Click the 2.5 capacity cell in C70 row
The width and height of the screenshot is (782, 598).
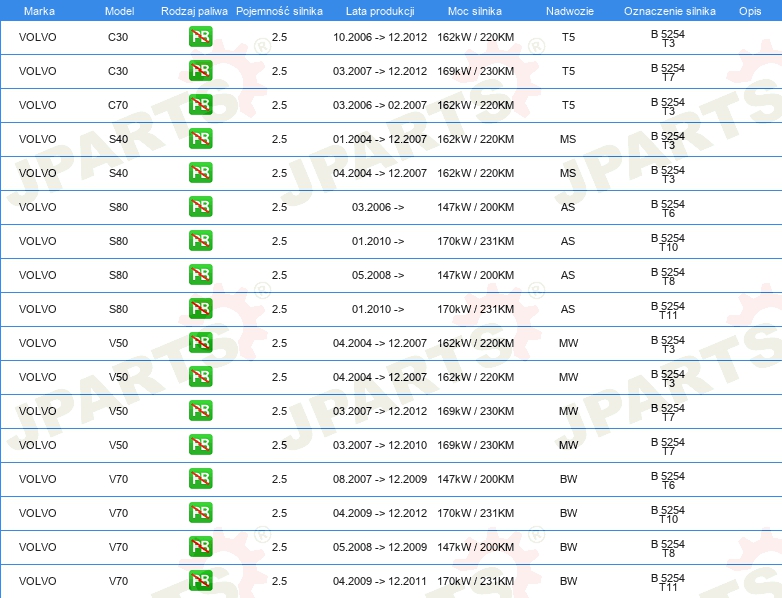click(x=279, y=105)
